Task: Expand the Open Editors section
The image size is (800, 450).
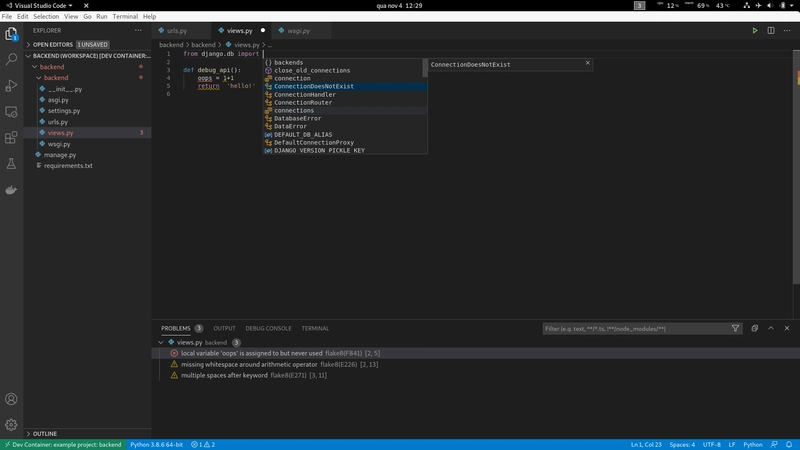Action: (53, 45)
